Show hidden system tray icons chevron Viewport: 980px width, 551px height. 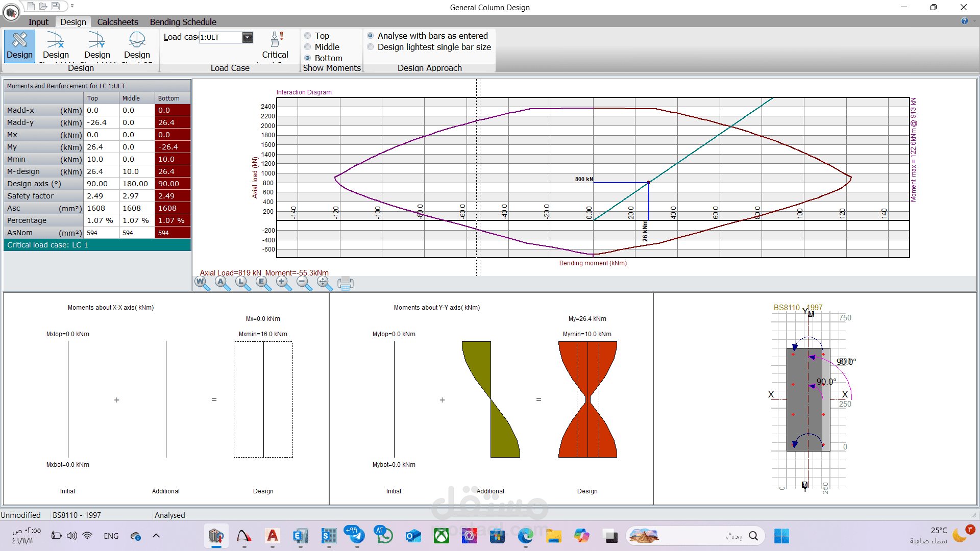tap(156, 536)
